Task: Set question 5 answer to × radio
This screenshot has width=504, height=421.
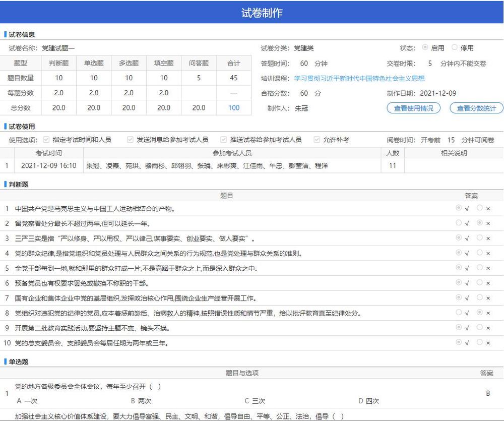Action: (x=480, y=268)
